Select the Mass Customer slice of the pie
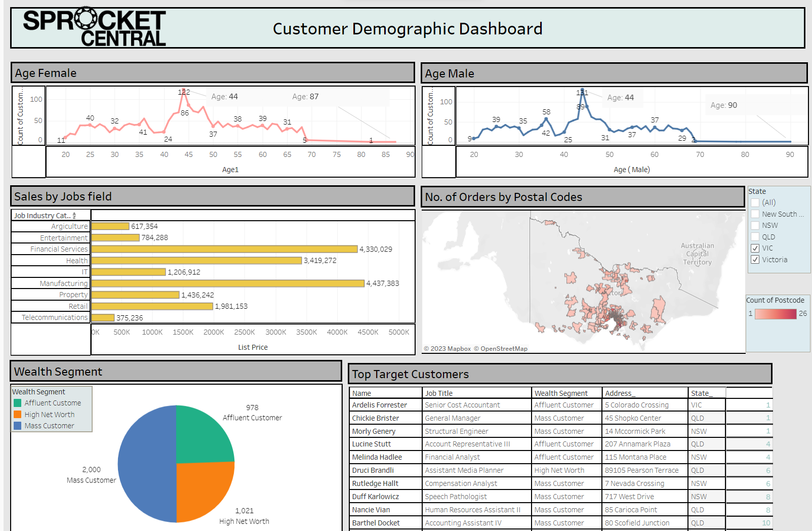 tap(147, 463)
